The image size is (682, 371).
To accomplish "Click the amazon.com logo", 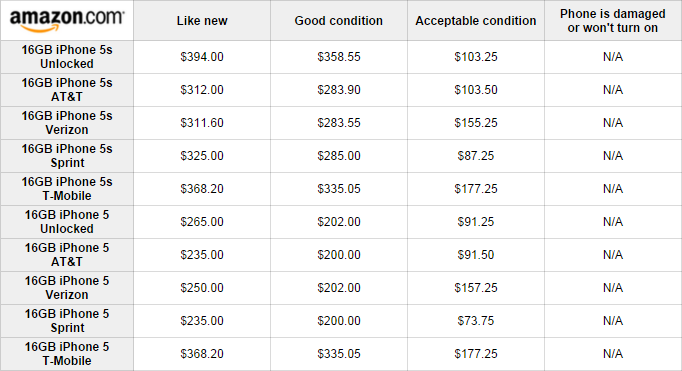I will [67, 21].
